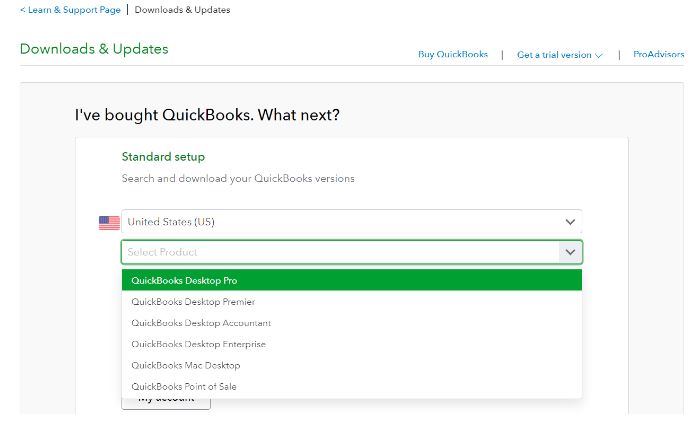Go back to Learn & Support Page
Viewport: 697px width, 425px height.
click(x=70, y=10)
